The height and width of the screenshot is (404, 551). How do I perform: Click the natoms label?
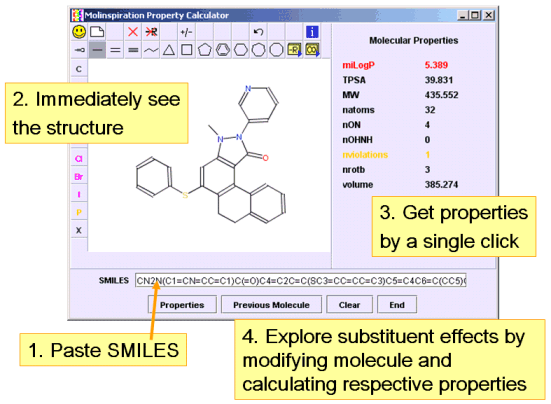tap(358, 110)
